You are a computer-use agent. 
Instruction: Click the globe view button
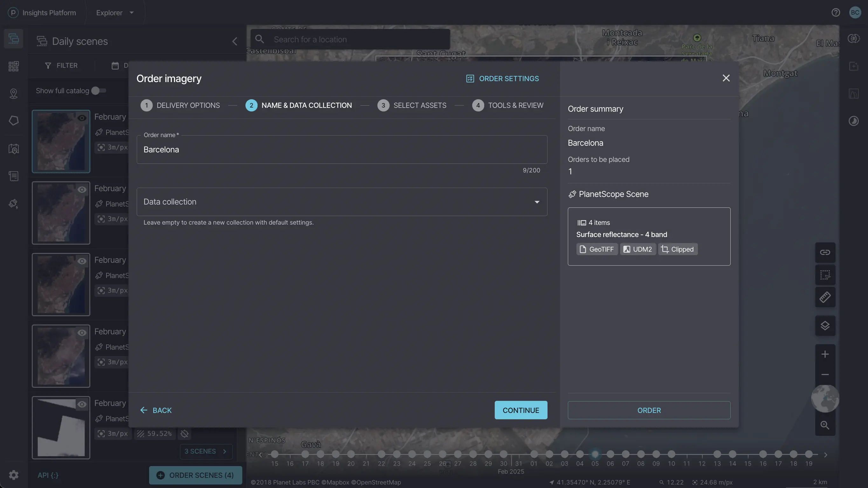(825, 399)
